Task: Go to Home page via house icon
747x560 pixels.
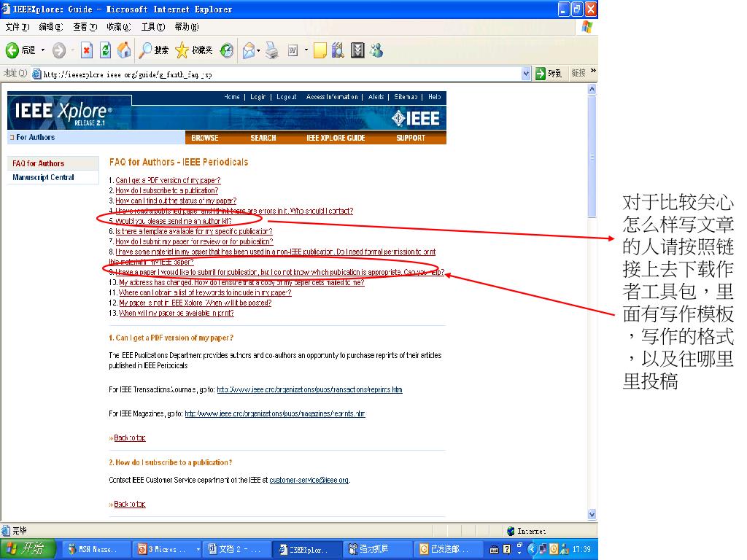Action: (124, 50)
